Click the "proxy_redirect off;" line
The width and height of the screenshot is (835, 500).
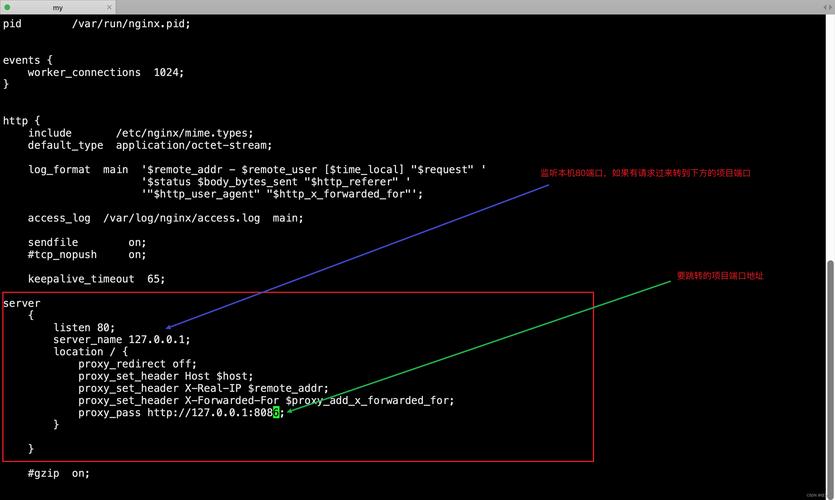coord(137,364)
